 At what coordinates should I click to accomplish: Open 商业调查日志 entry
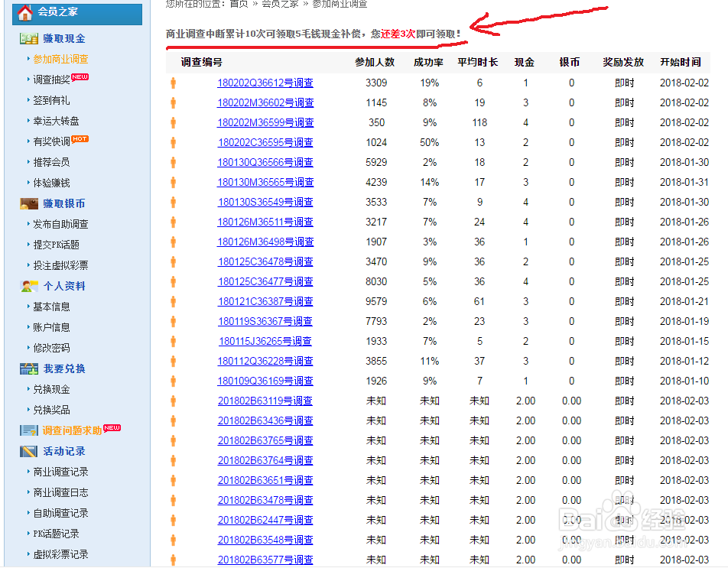click(60, 492)
